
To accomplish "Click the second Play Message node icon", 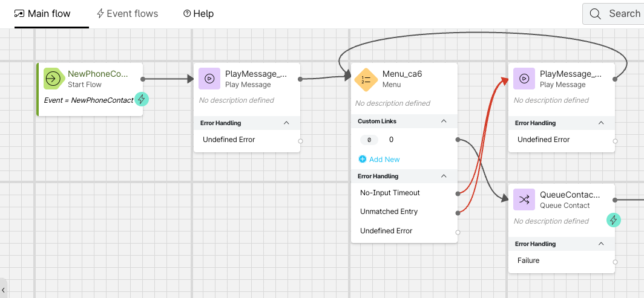I will click(524, 79).
